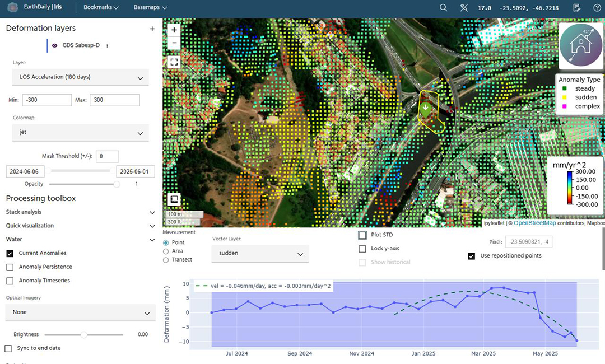The image size is (605, 364).
Task: Click the Opacity slider handle
Action: [117, 184]
